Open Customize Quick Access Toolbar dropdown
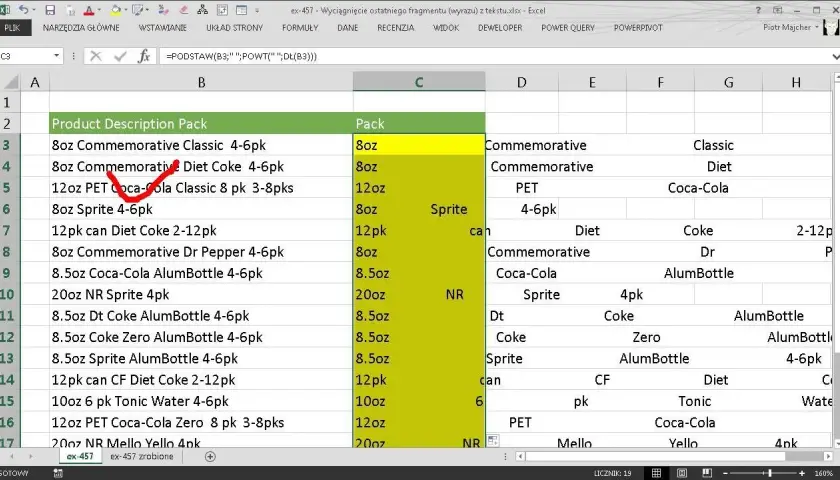 (x=257, y=10)
